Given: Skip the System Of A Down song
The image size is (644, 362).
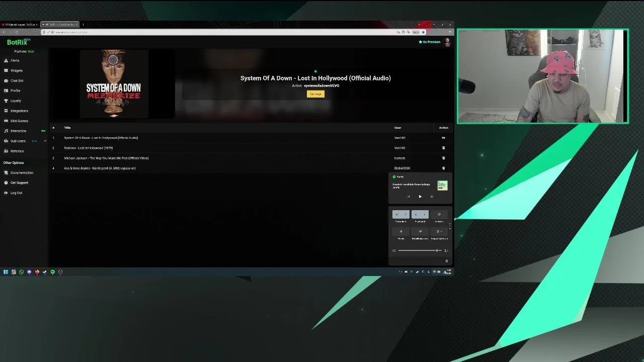Looking at the screenshot, I should click(x=443, y=138).
